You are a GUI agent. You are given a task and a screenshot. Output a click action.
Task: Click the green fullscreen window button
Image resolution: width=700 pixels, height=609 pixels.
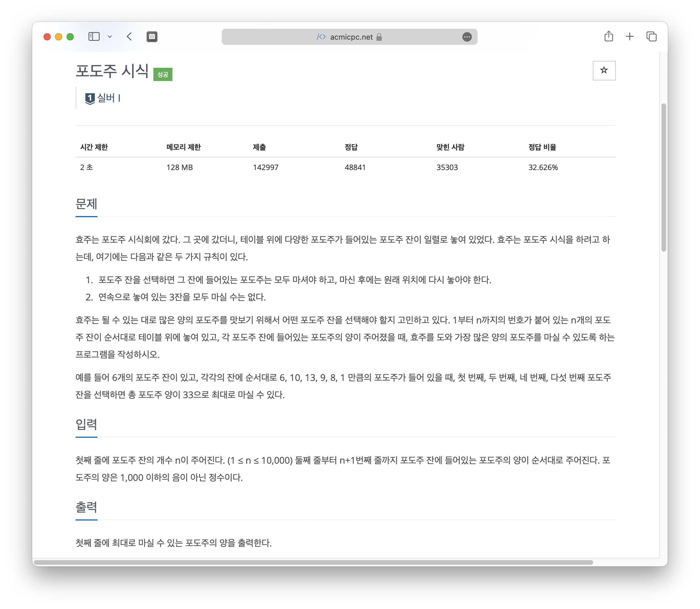pos(70,37)
